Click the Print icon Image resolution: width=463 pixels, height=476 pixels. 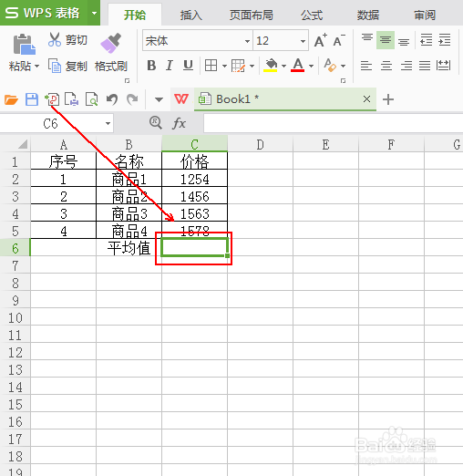72,99
